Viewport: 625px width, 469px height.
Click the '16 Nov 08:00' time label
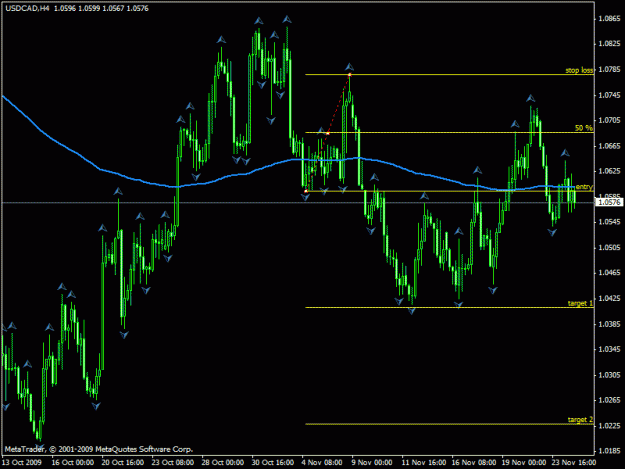[474, 463]
